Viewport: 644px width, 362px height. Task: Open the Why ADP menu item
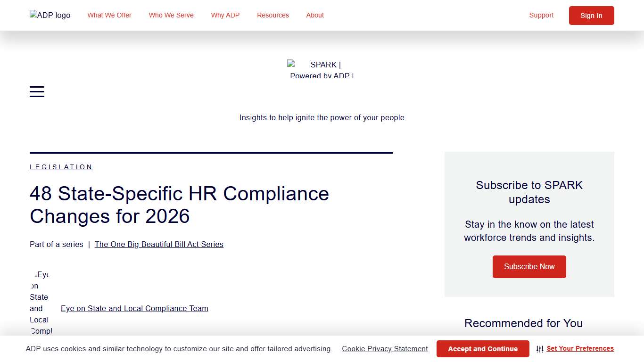[x=225, y=15]
